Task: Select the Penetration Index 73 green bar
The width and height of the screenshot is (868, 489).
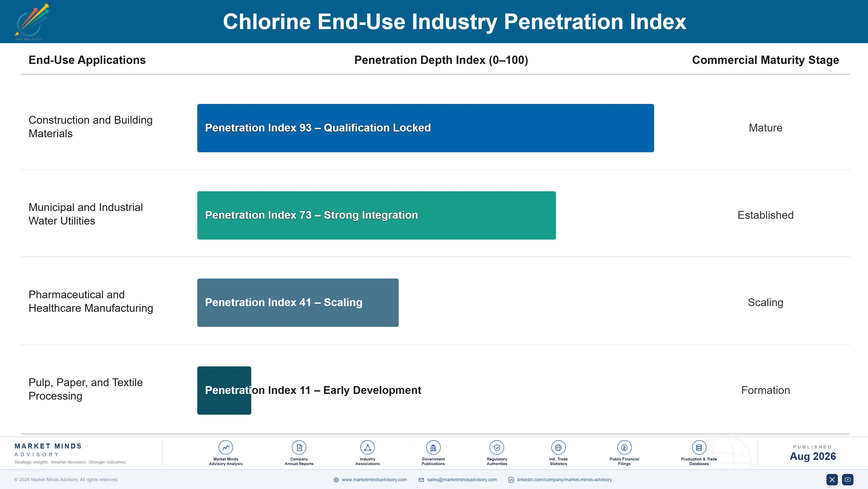Action: [376, 215]
